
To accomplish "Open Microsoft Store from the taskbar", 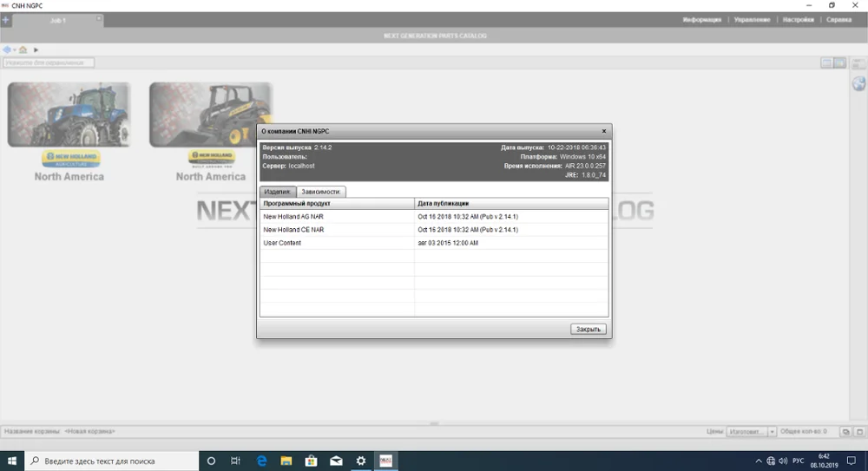I will click(311, 461).
